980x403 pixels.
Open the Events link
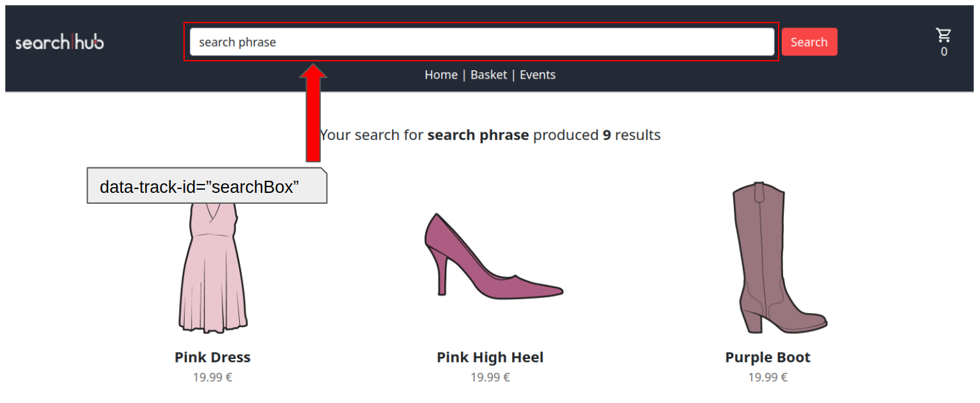point(538,75)
